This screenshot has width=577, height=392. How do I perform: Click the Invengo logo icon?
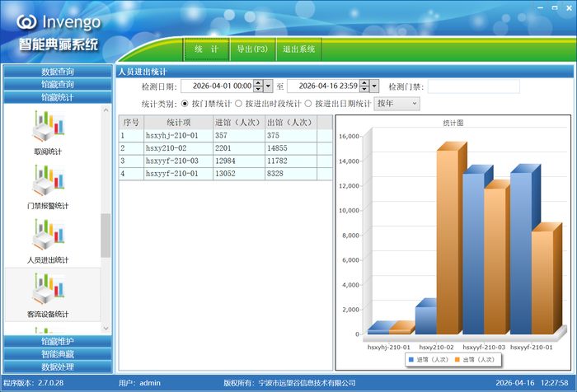26,22
